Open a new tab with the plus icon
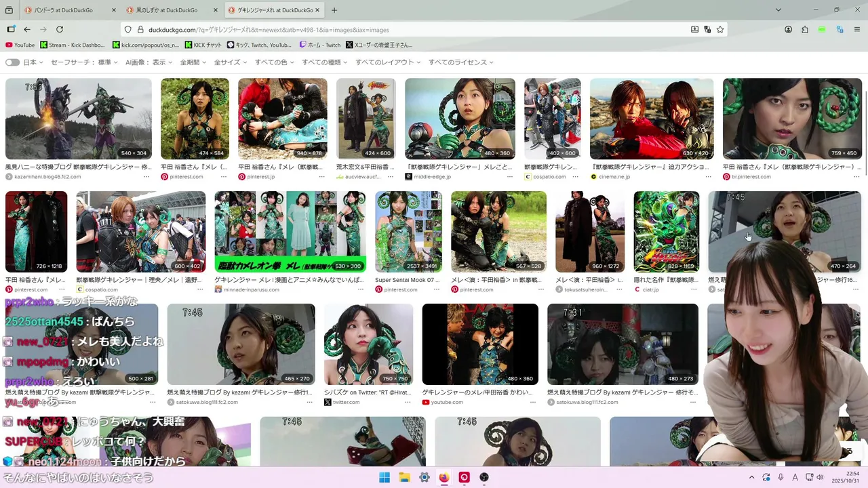Viewport: 868px width, 488px height. point(334,10)
